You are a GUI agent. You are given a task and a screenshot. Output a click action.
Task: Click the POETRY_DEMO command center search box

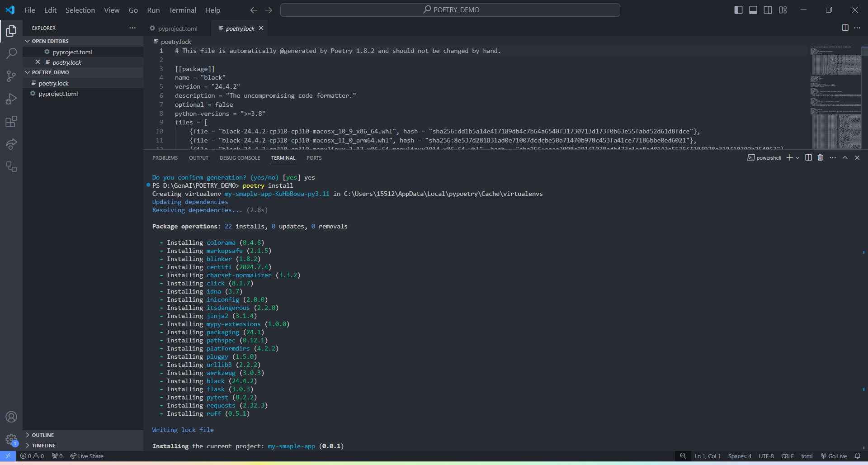click(450, 10)
